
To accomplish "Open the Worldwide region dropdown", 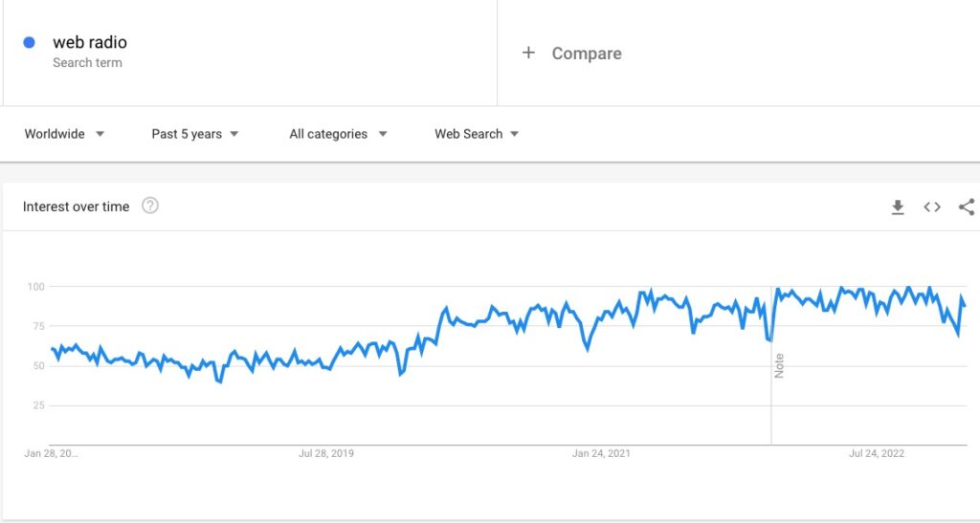I will click(64, 134).
